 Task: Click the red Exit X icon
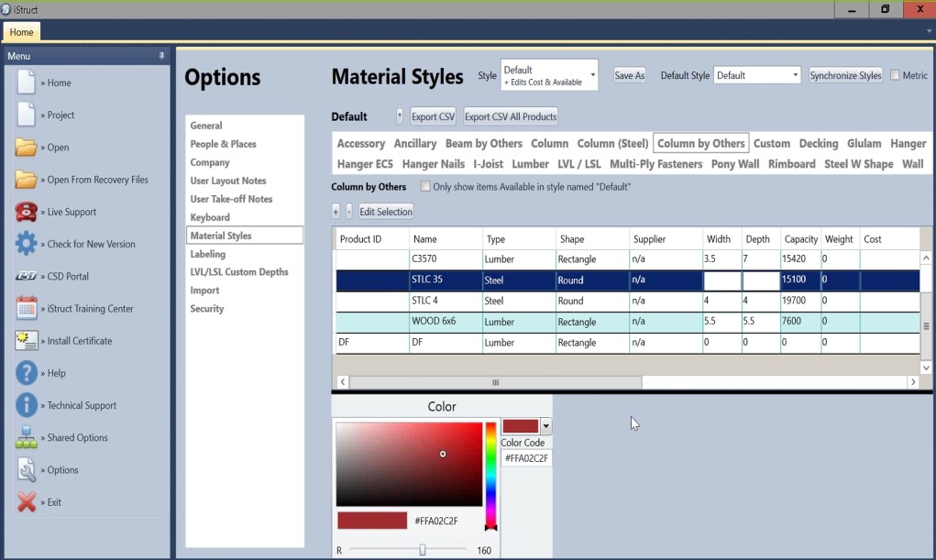(x=27, y=502)
